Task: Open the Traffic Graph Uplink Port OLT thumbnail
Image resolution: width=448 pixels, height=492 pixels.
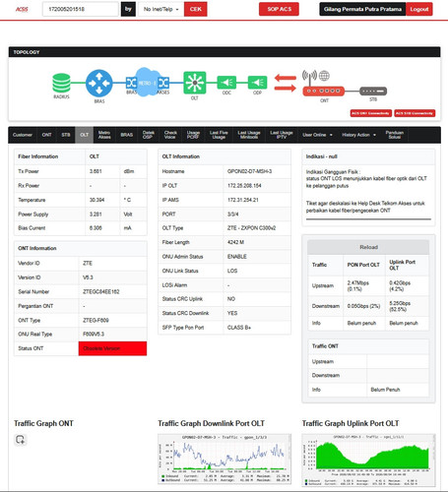Action: tap(368, 460)
